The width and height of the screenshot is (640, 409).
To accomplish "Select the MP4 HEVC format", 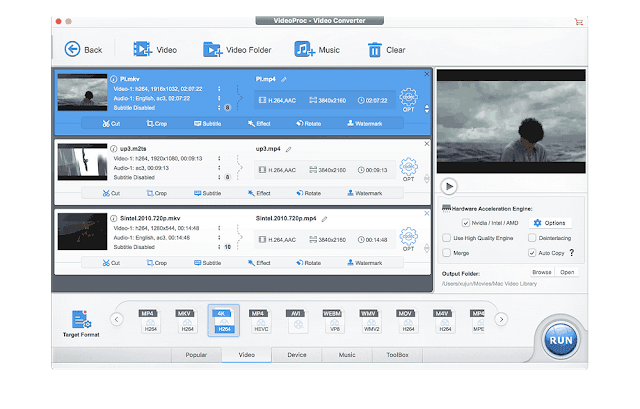I will coord(260,320).
